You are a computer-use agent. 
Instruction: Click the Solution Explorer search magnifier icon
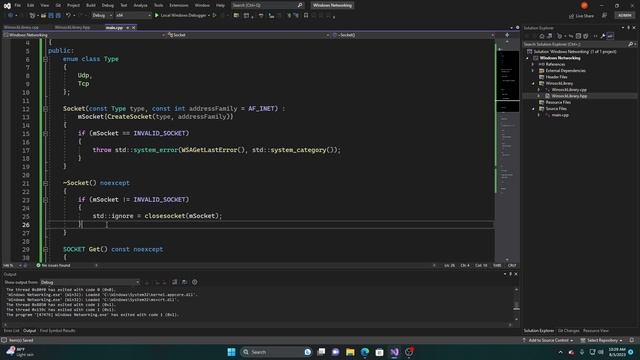click(x=630, y=44)
